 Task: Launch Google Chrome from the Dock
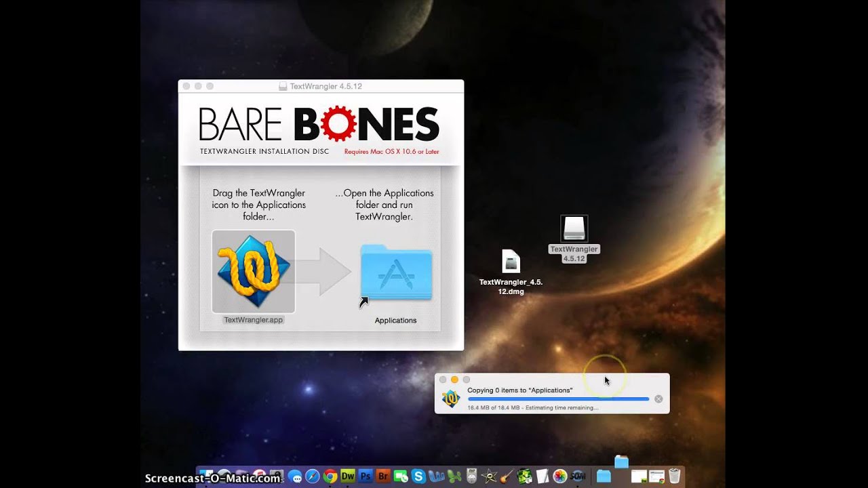tap(330, 476)
